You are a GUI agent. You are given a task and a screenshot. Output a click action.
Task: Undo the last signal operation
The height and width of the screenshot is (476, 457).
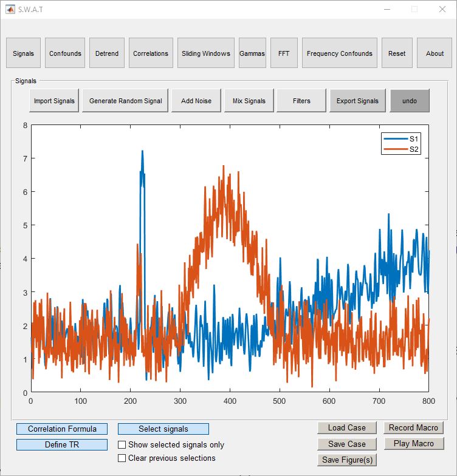[x=410, y=101]
